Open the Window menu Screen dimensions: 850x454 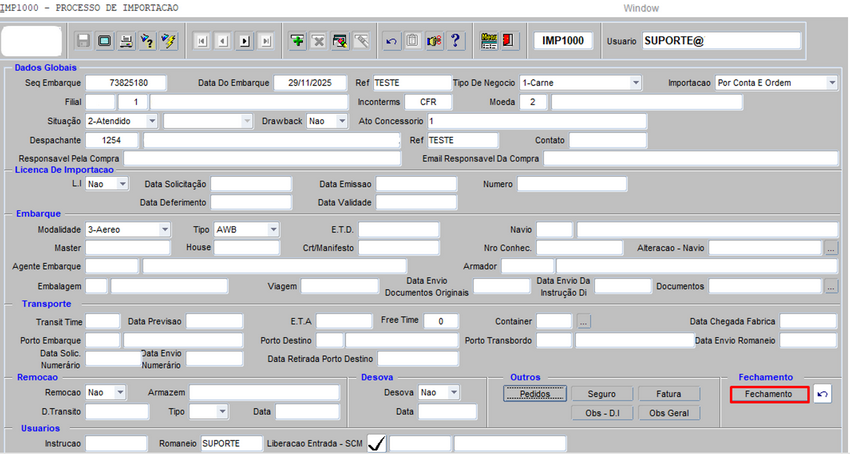[x=641, y=7]
